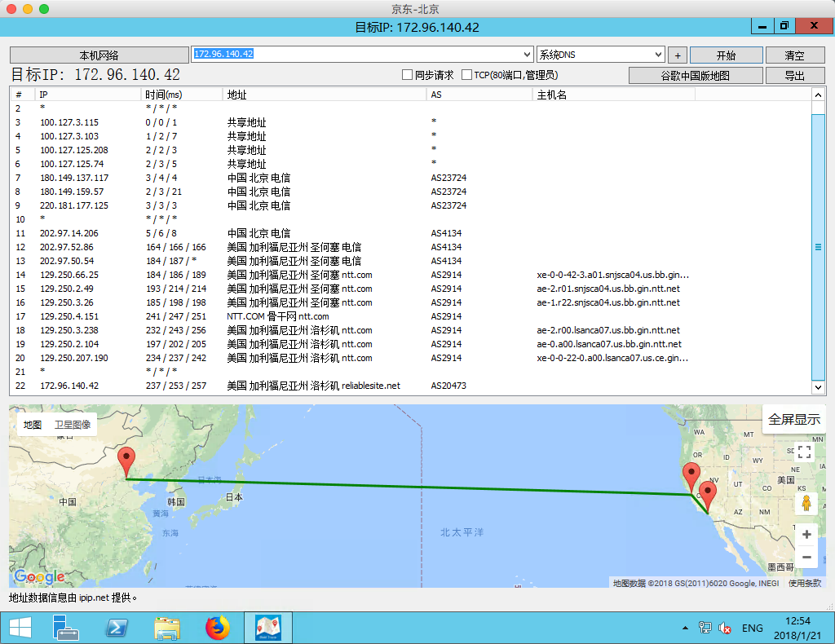Launch PowerShell from the taskbar
Viewport: 835px width, 644px height.
(x=117, y=628)
